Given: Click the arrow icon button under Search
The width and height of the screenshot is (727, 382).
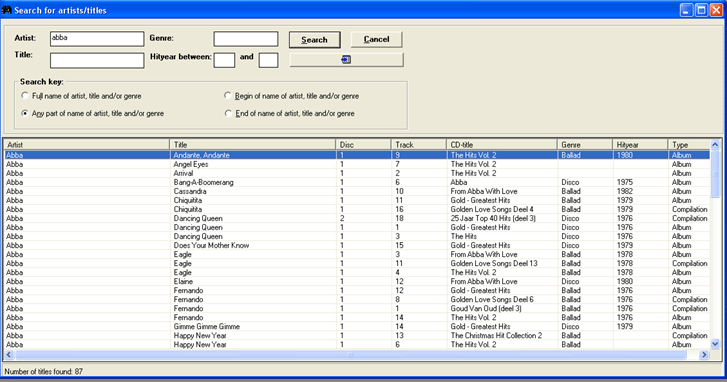Looking at the screenshot, I should coord(346,59).
